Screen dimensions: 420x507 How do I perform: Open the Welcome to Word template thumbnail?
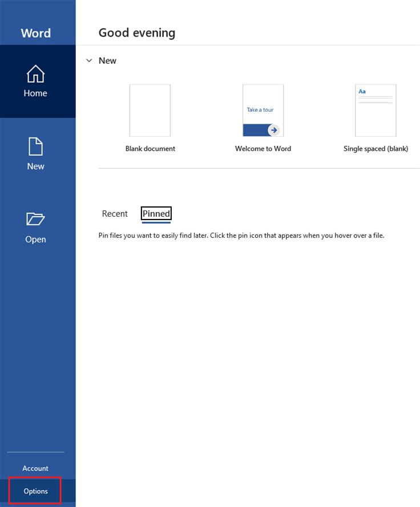pos(263,111)
